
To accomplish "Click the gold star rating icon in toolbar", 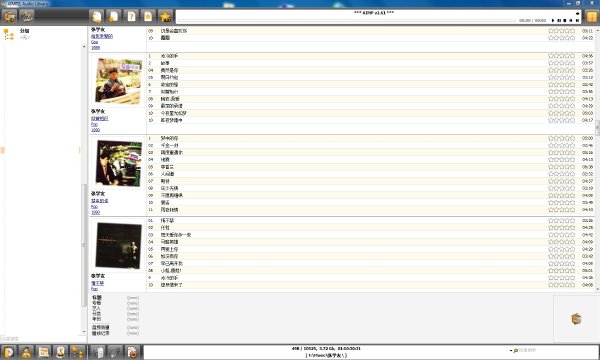I will (x=165, y=16).
